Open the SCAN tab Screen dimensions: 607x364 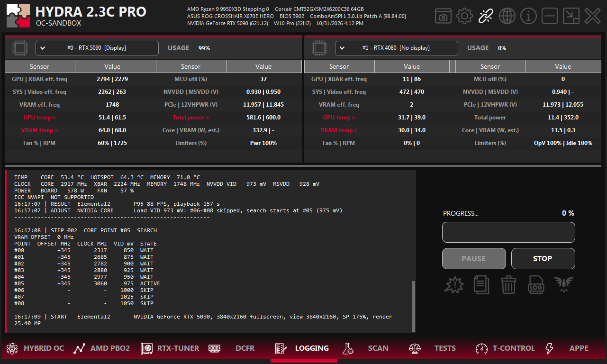click(x=365, y=348)
